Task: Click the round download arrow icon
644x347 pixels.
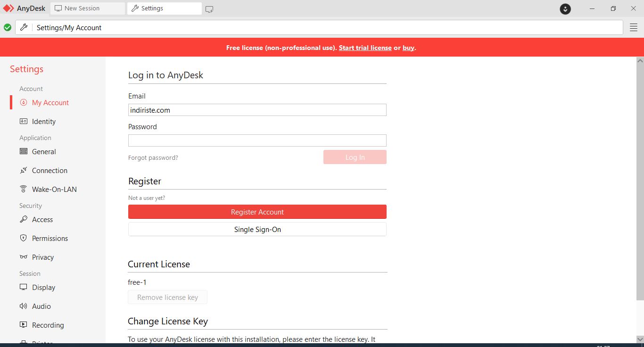Action: click(565, 8)
